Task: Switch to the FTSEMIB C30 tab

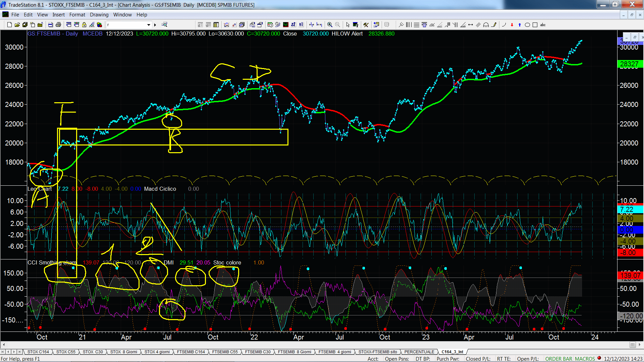Action: pos(258,352)
